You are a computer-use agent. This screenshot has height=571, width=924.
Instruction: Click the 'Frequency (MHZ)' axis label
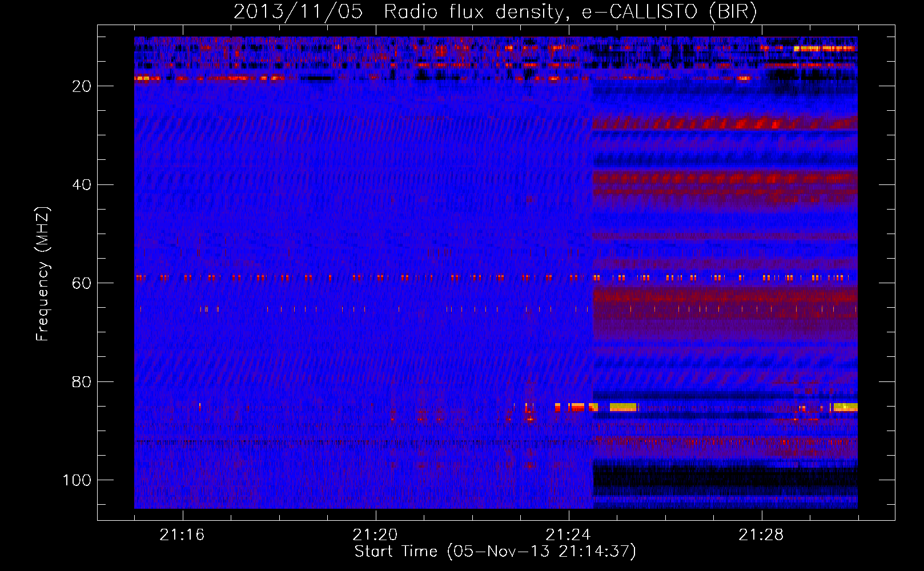point(43,274)
